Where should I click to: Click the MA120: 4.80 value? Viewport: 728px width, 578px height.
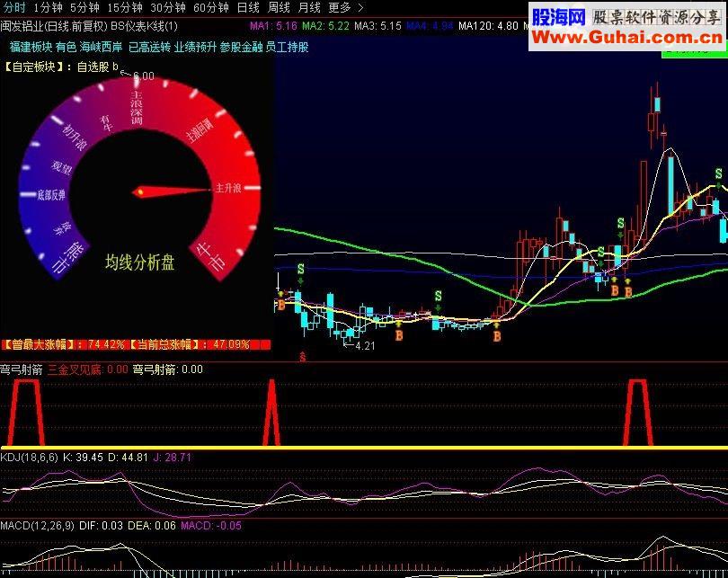click(488, 26)
